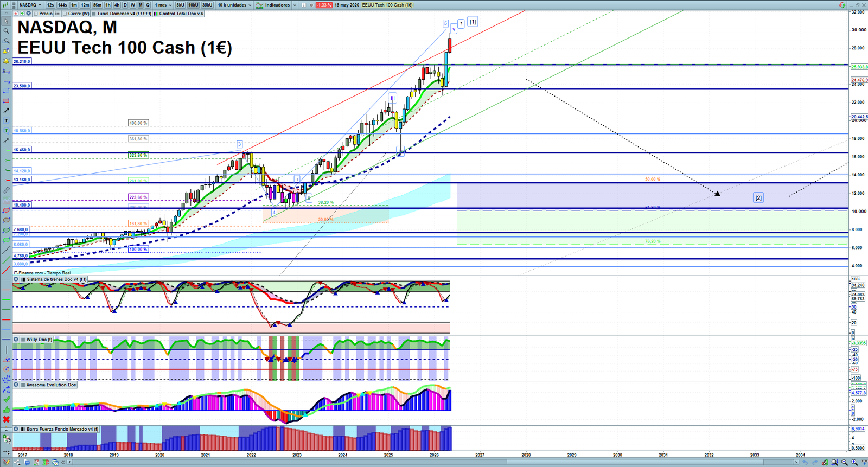Click the double-left arrows on bottom bar
868x467 pixels.
coord(63,463)
